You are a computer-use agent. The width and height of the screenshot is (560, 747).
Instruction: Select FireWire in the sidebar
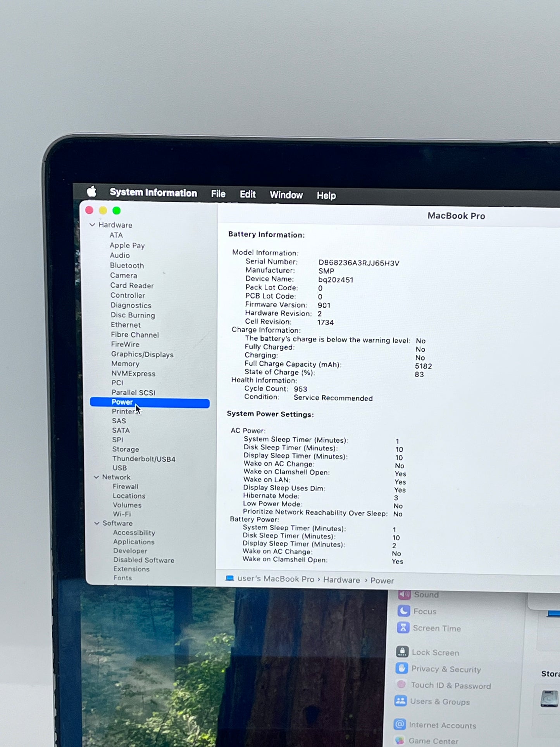pos(125,344)
